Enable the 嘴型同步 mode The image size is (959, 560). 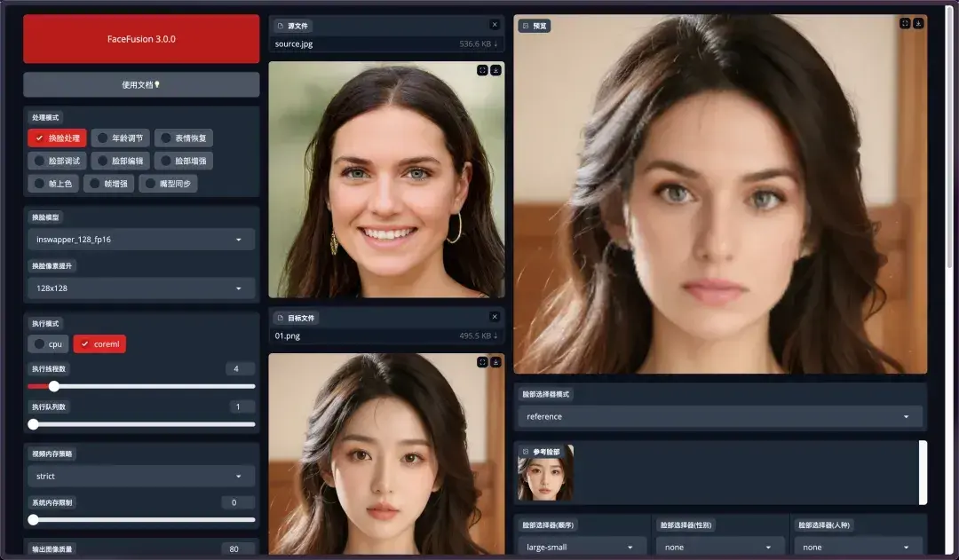(x=168, y=182)
